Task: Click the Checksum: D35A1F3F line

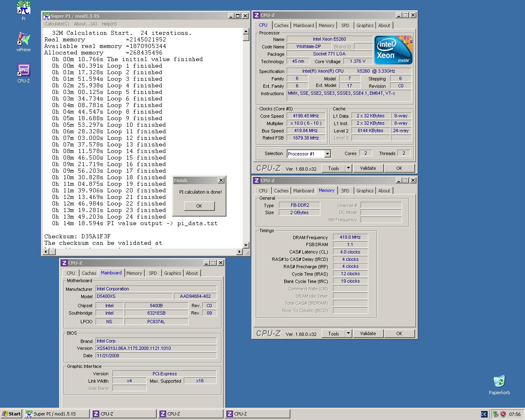Action: pos(77,236)
